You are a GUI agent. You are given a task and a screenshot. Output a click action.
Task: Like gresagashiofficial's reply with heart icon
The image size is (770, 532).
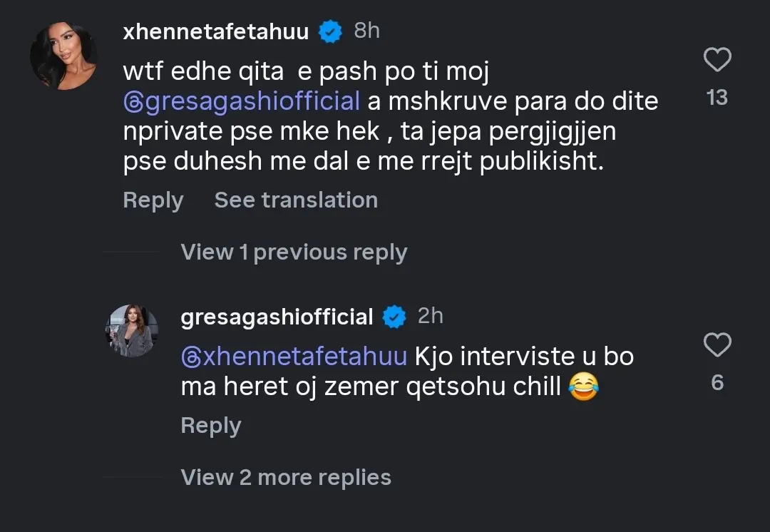pyautogui.click(x=717, y=345)
